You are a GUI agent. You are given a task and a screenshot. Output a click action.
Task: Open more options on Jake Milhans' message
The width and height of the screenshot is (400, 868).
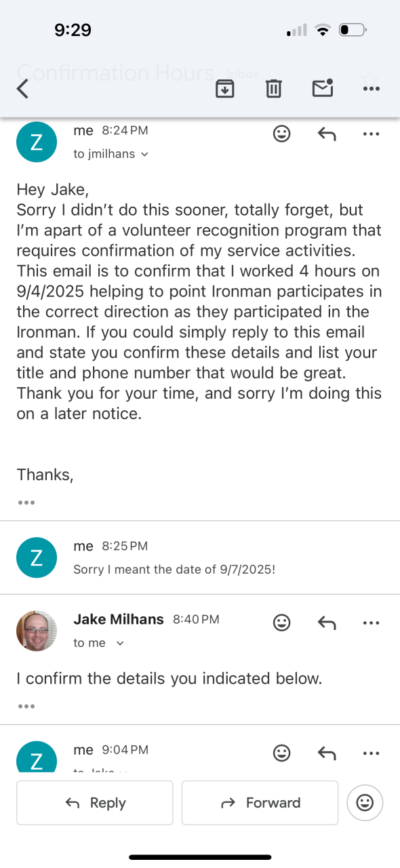371,623
